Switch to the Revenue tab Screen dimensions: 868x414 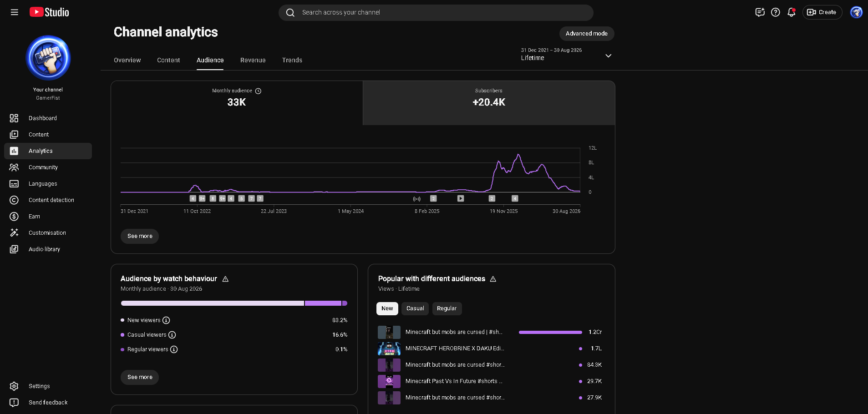253,60
